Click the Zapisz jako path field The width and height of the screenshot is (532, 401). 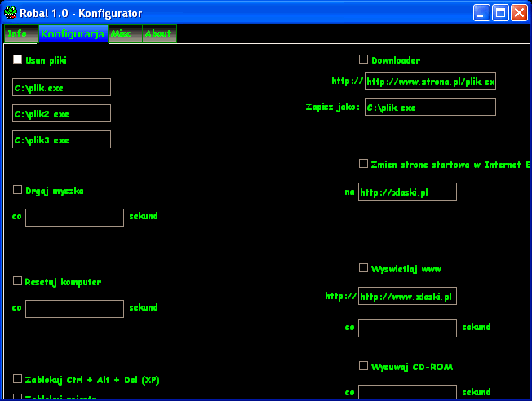(x=430, y=107)
